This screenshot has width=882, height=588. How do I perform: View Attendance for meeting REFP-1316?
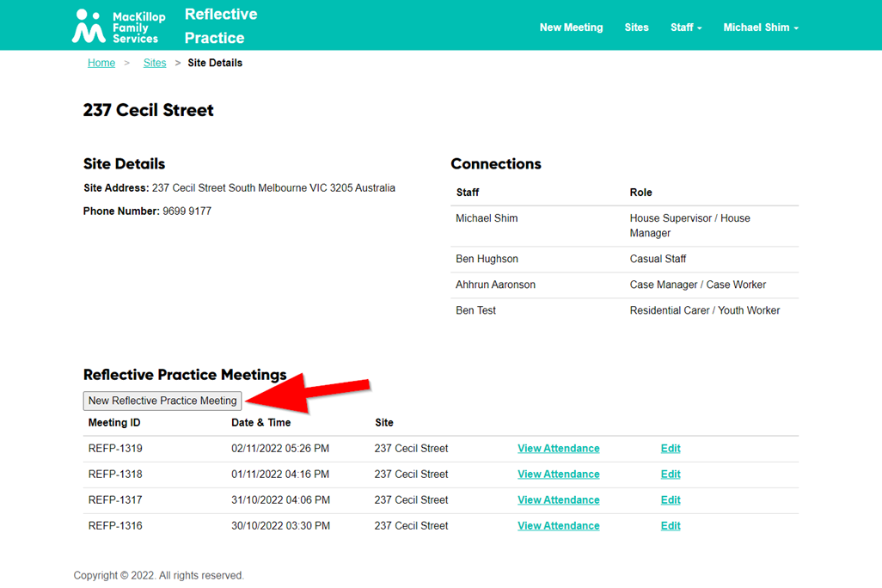[558, 526]
